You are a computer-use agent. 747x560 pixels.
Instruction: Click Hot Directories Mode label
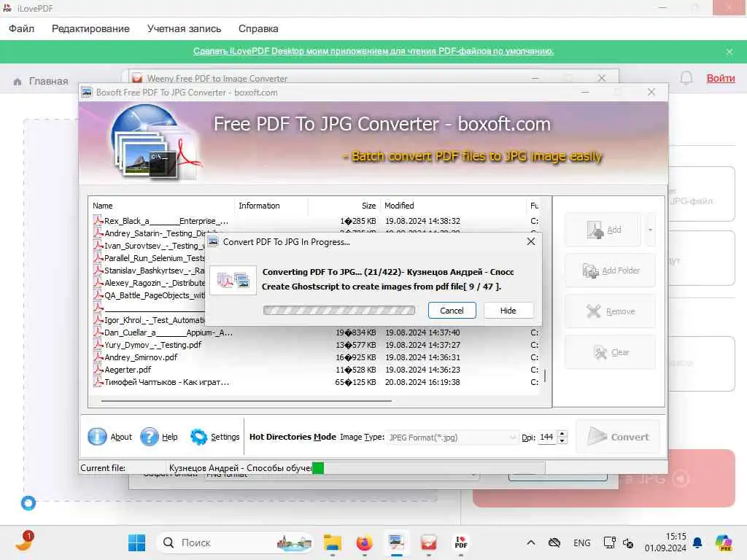click(293, 437)
